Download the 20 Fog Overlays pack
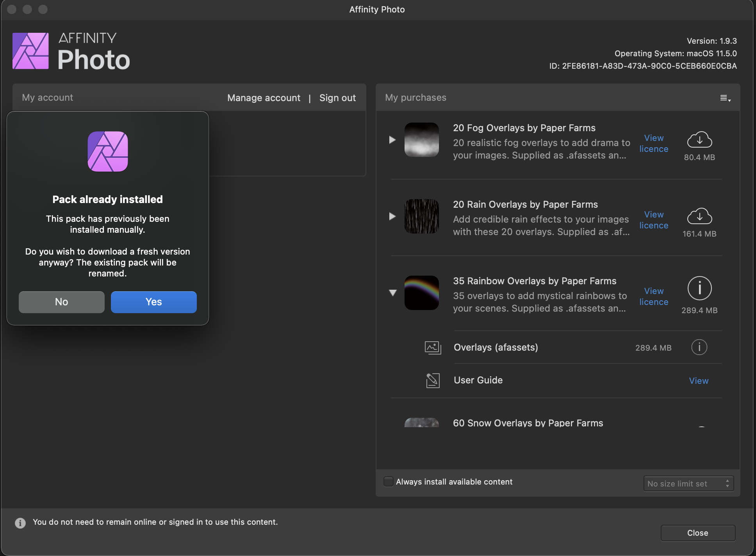The width and height of the screenshot is (756, 556). click(699, 140)
